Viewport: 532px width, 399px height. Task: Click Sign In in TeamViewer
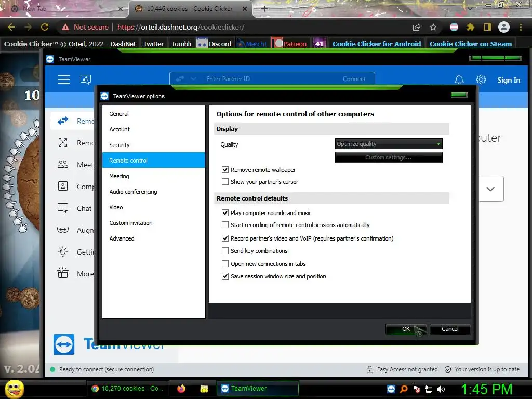[508, 80]
